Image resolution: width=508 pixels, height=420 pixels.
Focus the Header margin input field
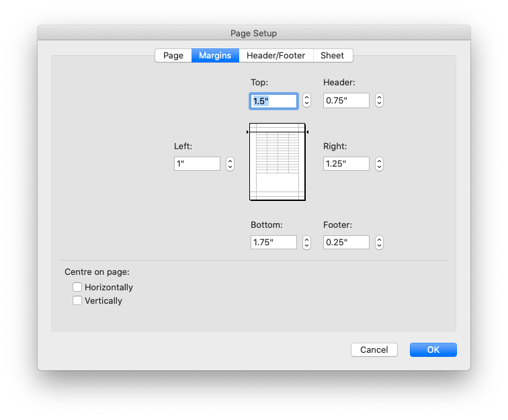tap(346, 101)
